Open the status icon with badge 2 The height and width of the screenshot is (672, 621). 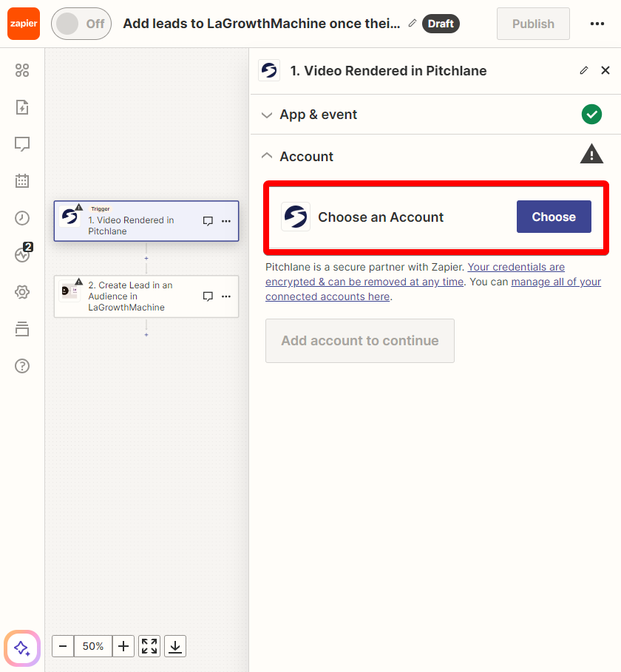(x=23, y=254)
